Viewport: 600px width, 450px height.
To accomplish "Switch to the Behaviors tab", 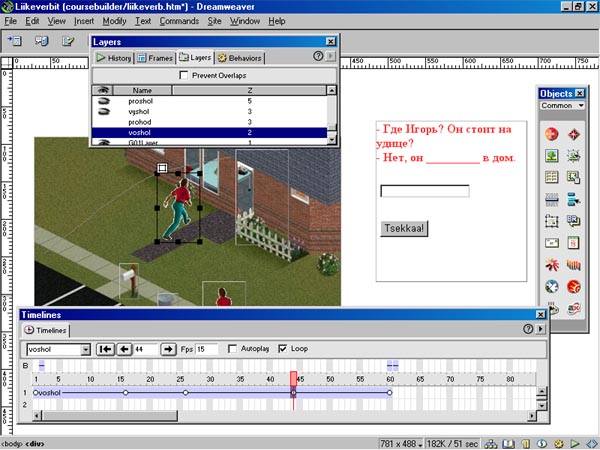I will pos(240,58).
